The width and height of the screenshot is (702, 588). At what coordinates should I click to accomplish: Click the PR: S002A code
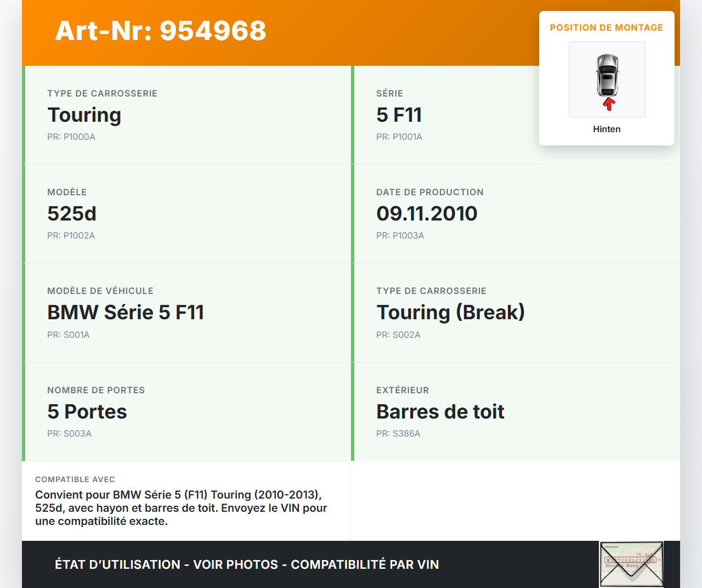pyautogui.click(x=398, y=335)
